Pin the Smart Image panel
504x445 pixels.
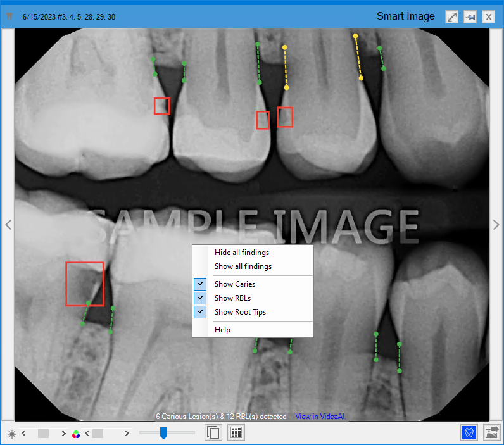pyautogui.click(x=470, y=17)
